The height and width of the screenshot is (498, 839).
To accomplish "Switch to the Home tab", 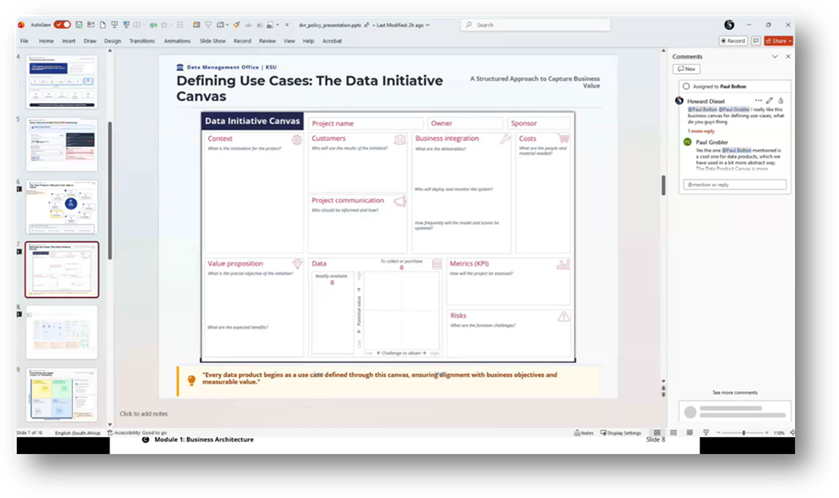I will [x=46, y=41].
